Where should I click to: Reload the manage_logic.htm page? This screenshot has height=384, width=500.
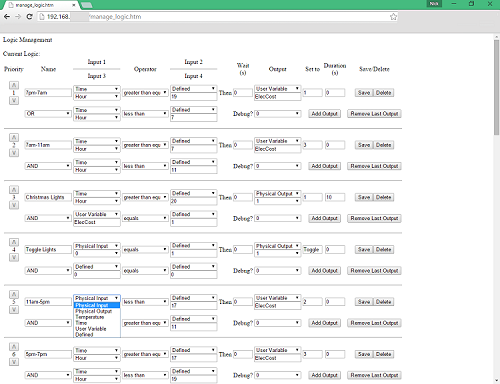pos(29,17)
